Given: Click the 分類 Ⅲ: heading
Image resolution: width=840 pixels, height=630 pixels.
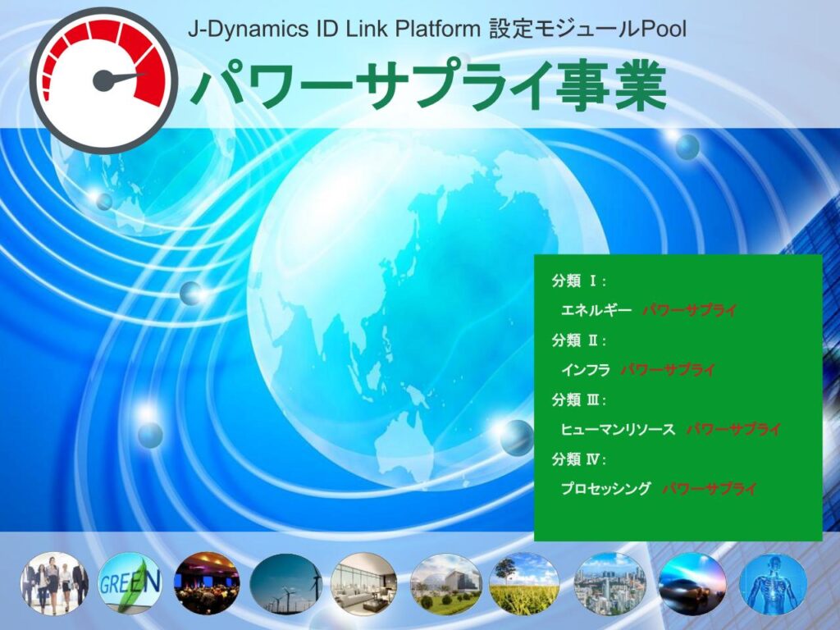Looking at the screenshot, I should [x=579, y=399].
